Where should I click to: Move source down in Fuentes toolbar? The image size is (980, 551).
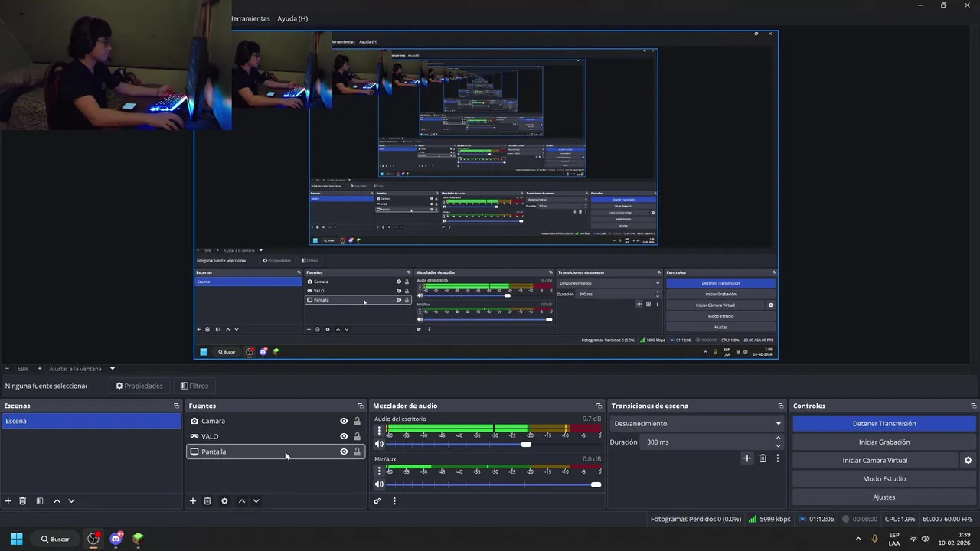tap(256, 501)
